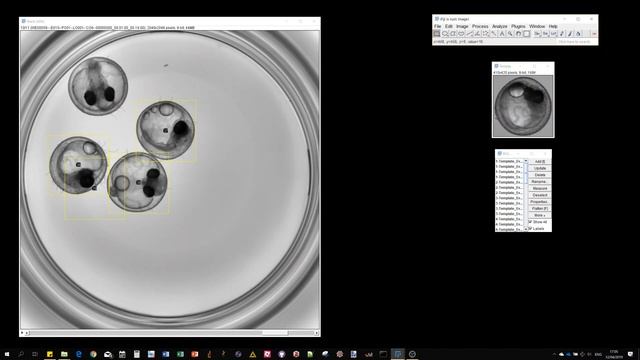640x360 pixels.
Task: Open Google Chrome from the taskbar
Action: 93,354
